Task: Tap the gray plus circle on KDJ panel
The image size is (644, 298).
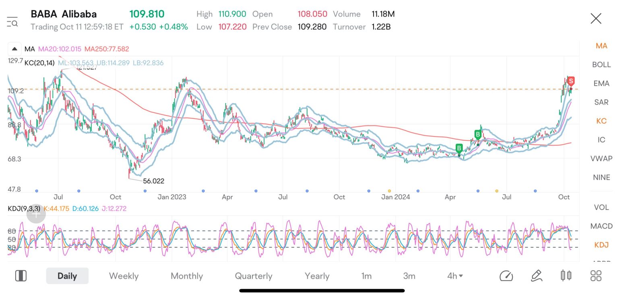Action: (36, 214)
